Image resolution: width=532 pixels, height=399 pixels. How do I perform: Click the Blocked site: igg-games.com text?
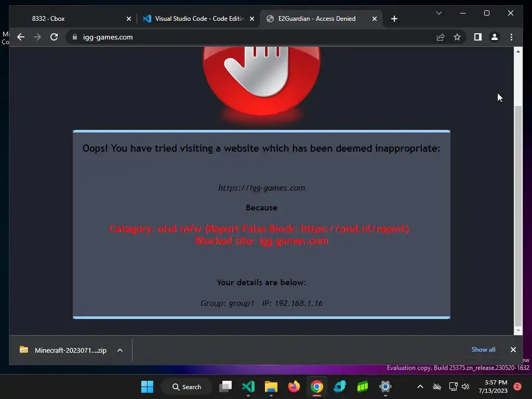coord(262,241)
